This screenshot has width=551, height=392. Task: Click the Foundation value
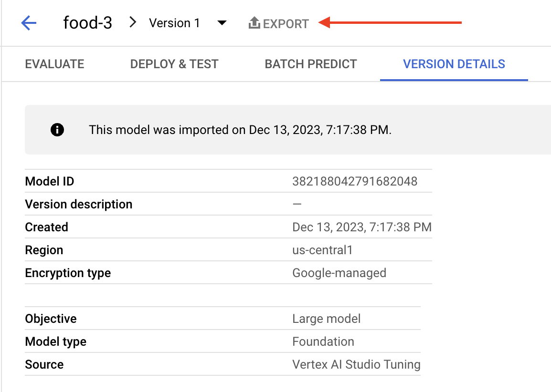tap(323, 341)
